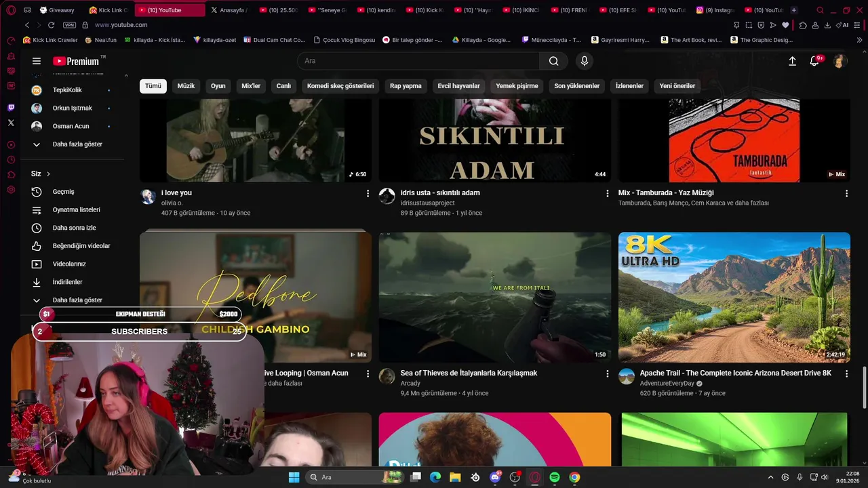Open Twitch in the Opera sidebar
The width and height of the screenshot is (868, 488).
tap(11, 108)
